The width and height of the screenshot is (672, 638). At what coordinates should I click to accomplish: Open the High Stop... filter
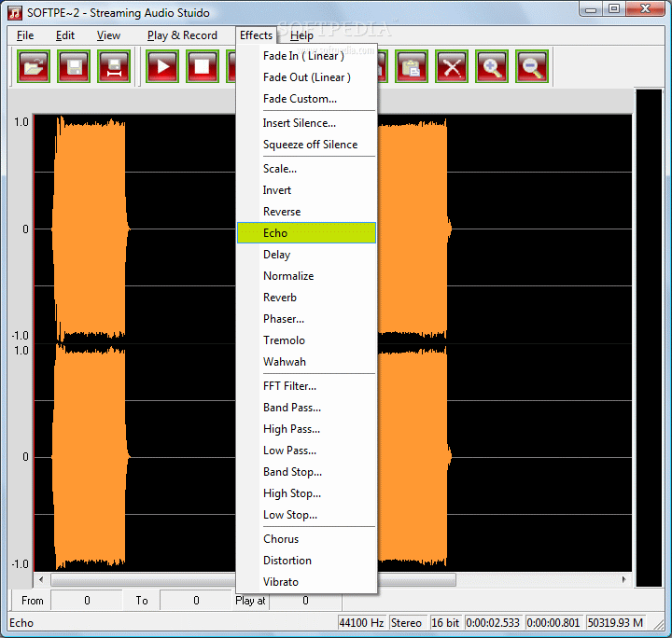306,493
